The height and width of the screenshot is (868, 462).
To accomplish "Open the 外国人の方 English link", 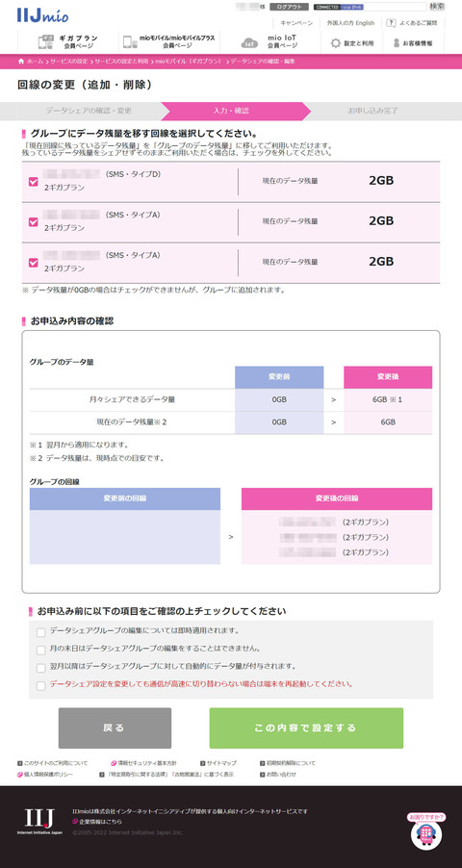I will pos(350,23).
